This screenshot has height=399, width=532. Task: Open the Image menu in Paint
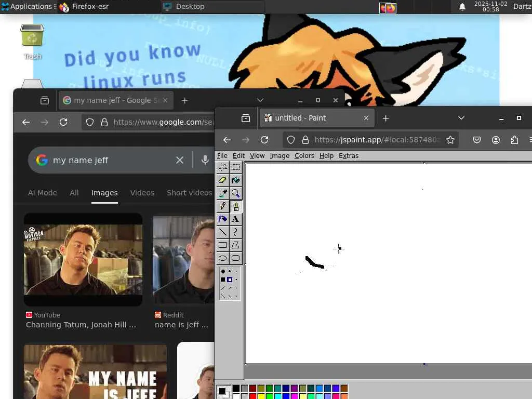[x=280, y=156]
